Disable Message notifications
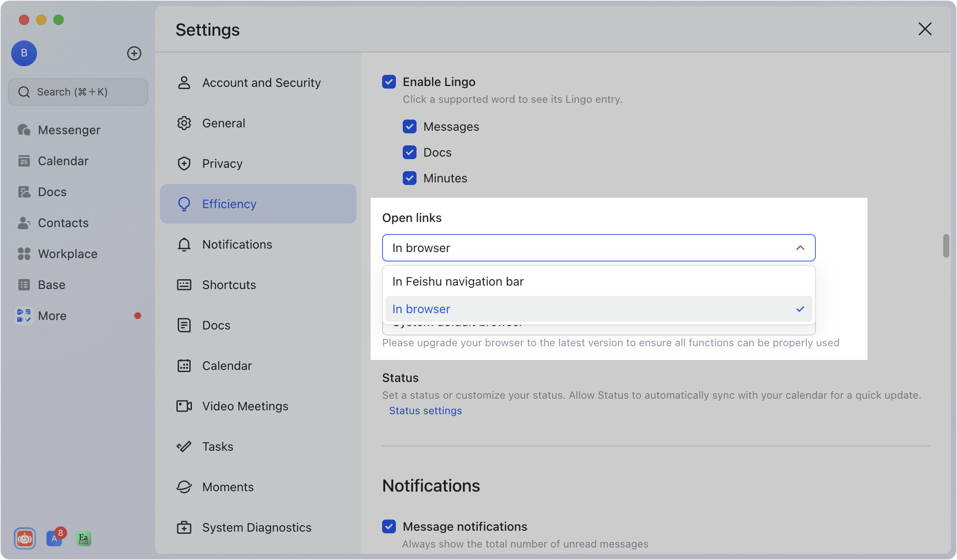This screenshot has width=957, height=560. 389,526
